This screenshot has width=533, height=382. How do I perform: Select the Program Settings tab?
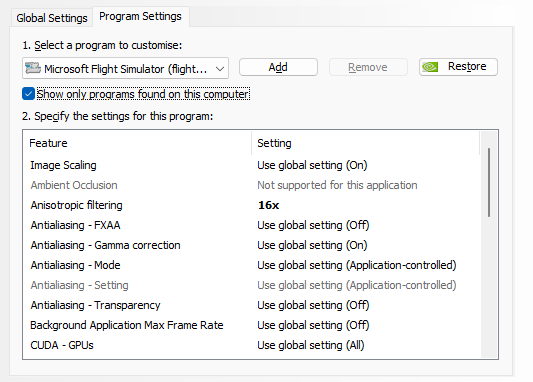click(x=140, y=16)
